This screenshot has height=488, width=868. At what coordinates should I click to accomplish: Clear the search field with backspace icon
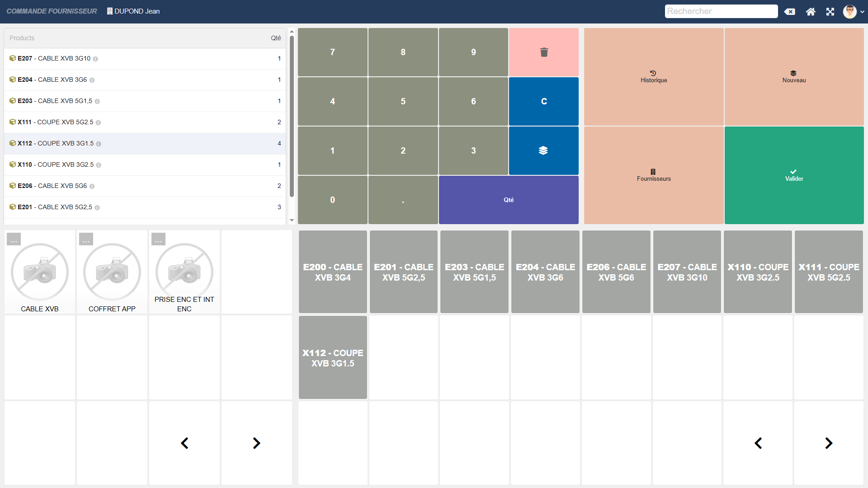(x=790, y=12)
